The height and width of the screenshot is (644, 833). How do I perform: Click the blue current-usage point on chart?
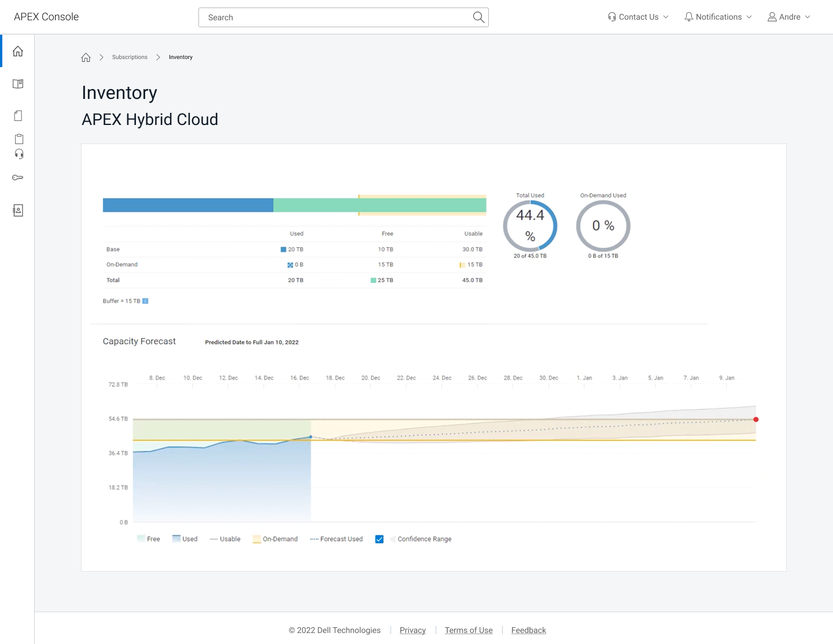pyautogui.click(x=311, y=437)
